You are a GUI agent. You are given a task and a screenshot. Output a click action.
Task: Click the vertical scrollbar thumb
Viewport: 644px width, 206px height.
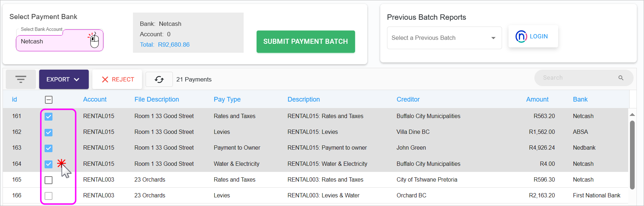(x=632, y=155)
